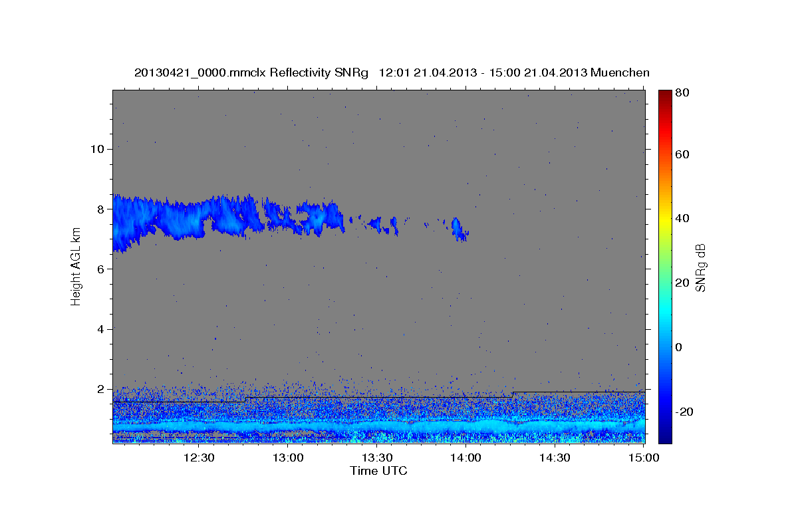Click the height axis label 6
798x532 pixels.
click(x=101, y=269)
